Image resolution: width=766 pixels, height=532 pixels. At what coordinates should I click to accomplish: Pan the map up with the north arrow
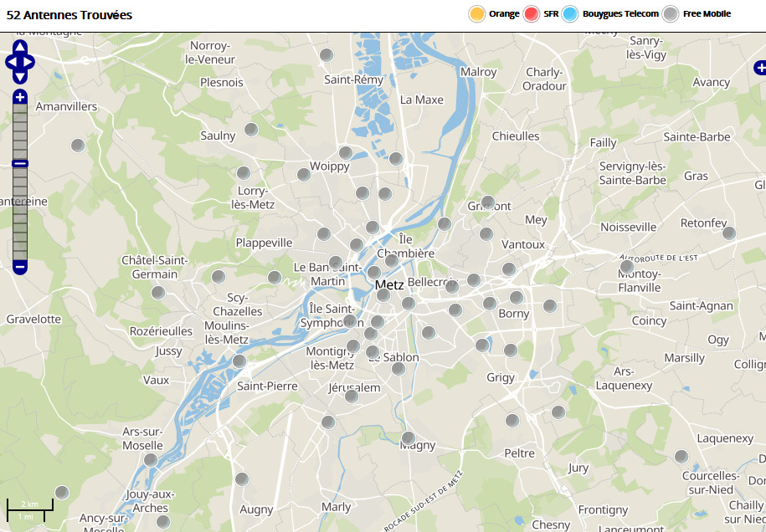click(20, 47)
